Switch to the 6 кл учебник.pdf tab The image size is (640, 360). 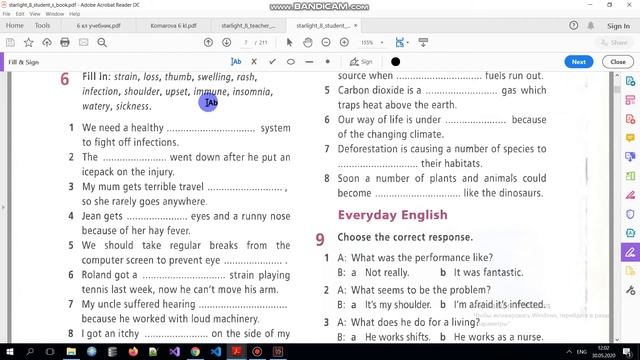coord(98,26)
